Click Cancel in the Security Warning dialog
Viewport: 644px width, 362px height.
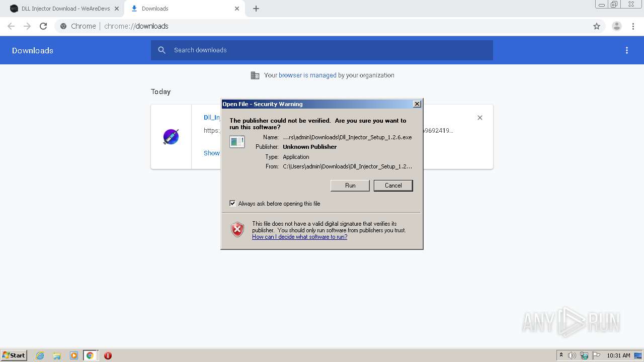tap(393, 186)
